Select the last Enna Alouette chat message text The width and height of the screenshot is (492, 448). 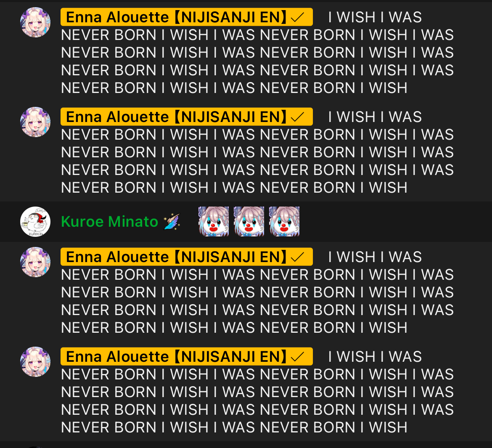click(x=257, y=392)
